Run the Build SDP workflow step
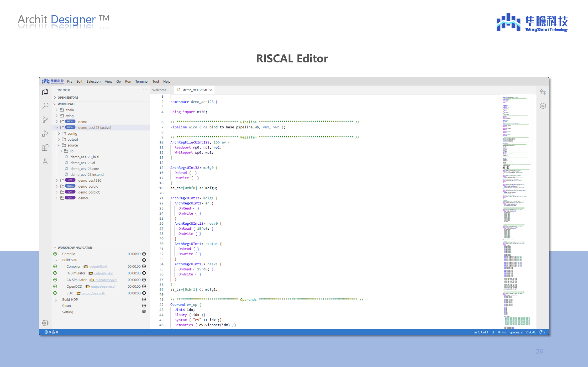The width and height of the screenshot is (588, 367). [x=144, y=260]
